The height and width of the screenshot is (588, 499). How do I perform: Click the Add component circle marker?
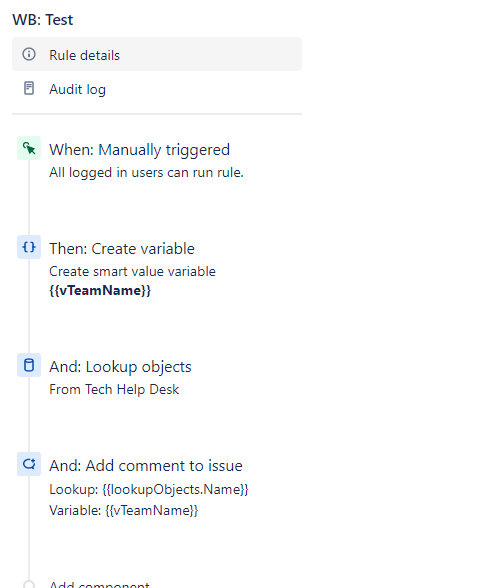(x=29, y=584)
